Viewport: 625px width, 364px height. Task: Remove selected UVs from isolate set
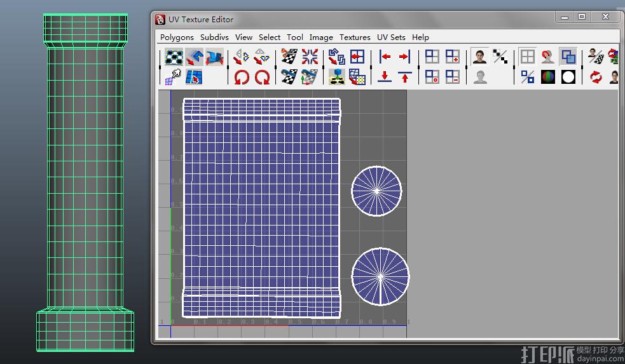(453, 77)
